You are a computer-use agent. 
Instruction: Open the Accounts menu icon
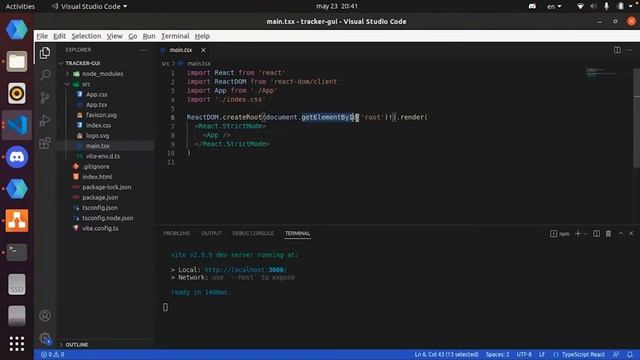pos(45,316)
